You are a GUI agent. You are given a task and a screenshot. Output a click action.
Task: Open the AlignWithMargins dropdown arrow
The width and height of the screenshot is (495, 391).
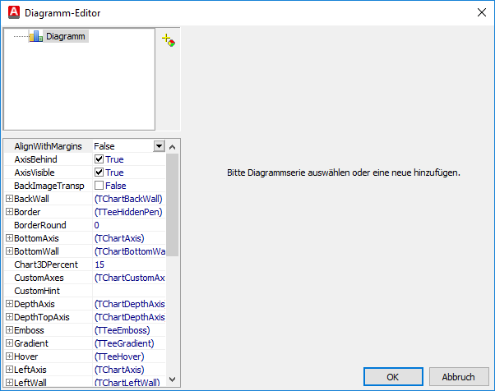coord(159,146)
